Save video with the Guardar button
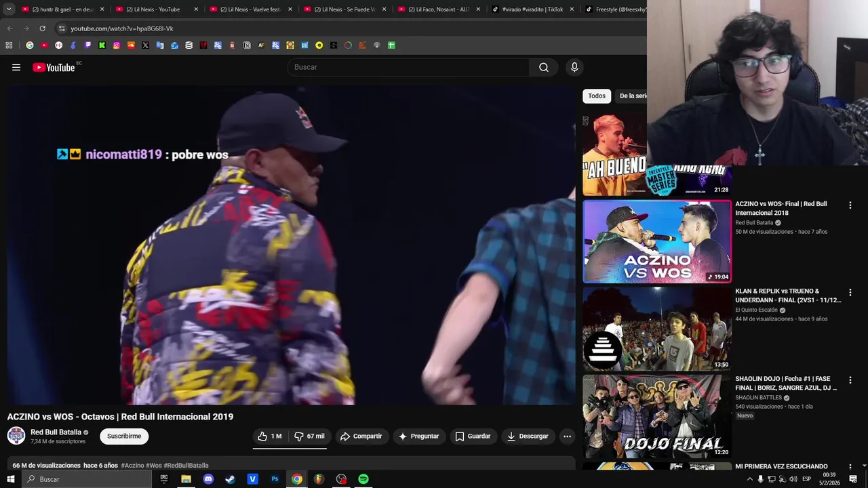This screenshot has width=868, height=488. pyautogui.click(x=473, y=436)
